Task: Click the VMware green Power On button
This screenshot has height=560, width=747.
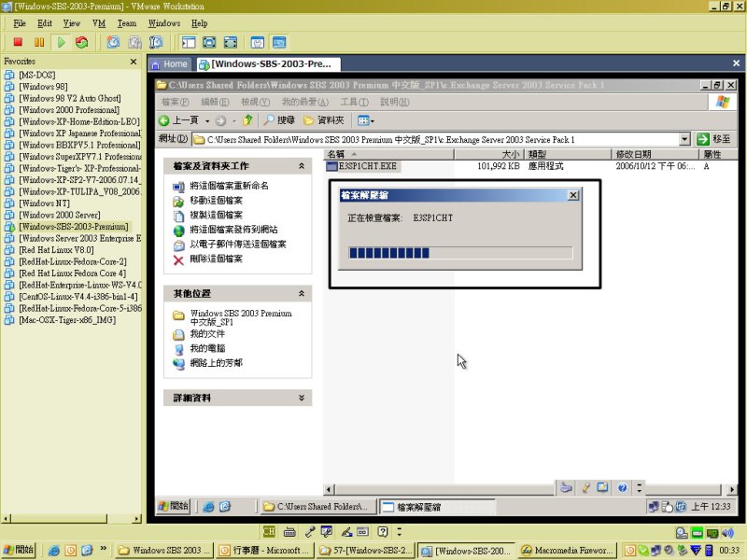Action: point(61,42)
